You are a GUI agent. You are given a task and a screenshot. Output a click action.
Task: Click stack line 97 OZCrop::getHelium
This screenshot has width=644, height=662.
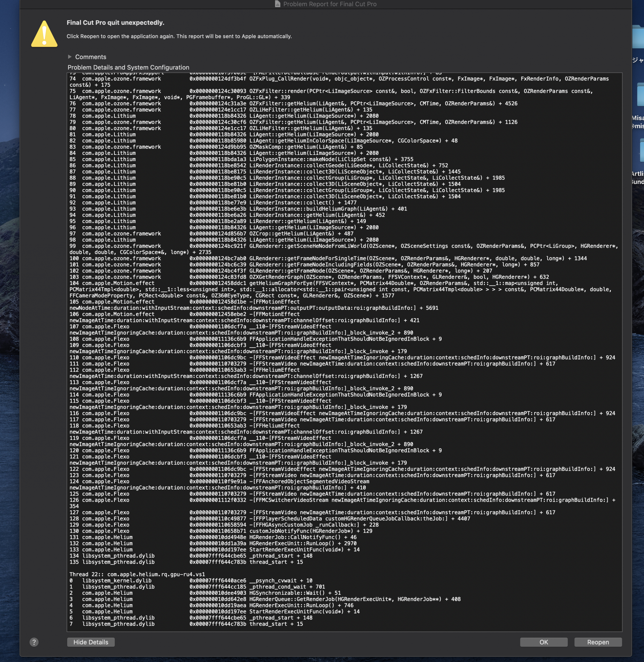coord(211,234)
